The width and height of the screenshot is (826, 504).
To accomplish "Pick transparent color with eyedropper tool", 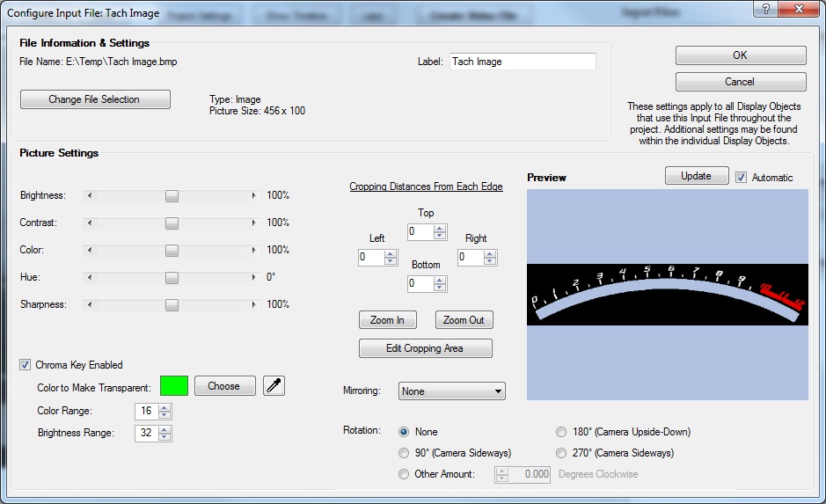I will (274, 386).
